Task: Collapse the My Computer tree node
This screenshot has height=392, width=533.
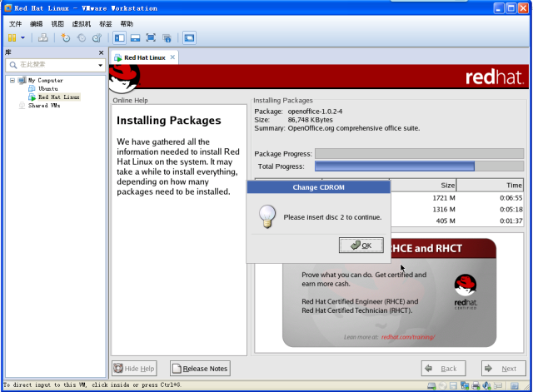Action: [x=12, y=81]
